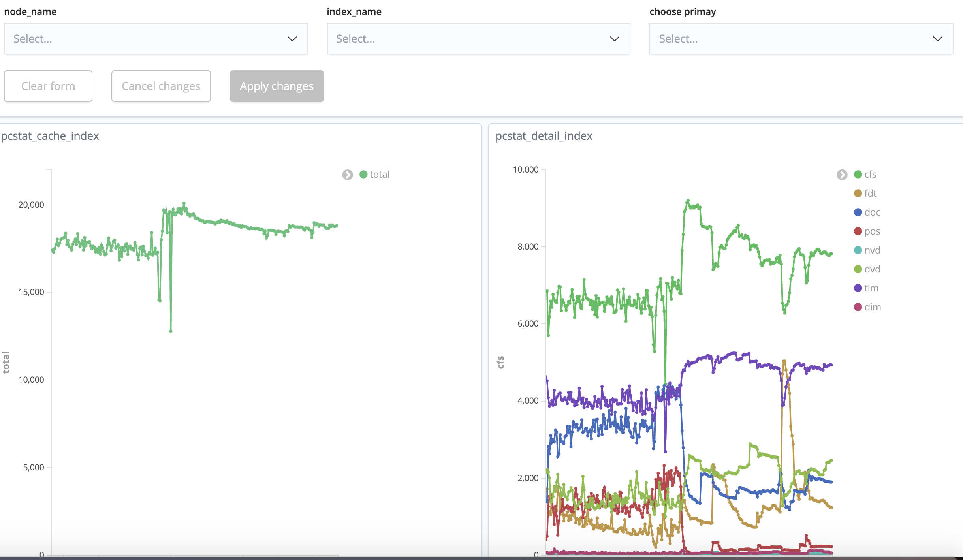Click the doc legend color dot

pos(858,212)
